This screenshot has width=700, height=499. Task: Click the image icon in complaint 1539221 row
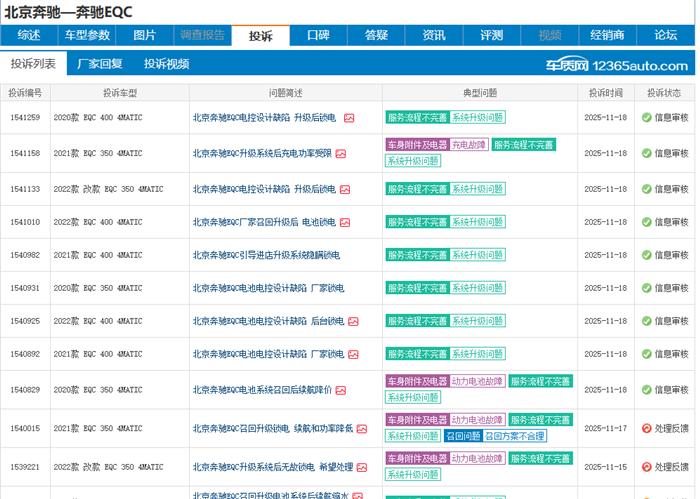(362, 467)
